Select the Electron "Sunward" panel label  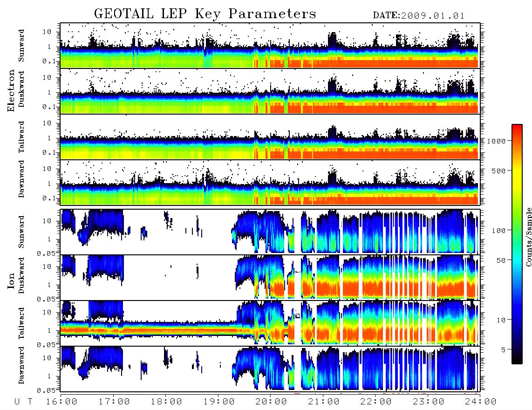tap(21, 45)
